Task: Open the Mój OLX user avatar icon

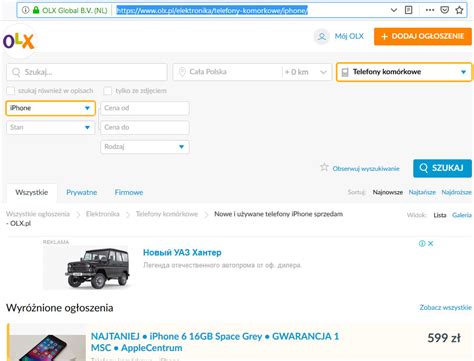Action: point(322,36)
